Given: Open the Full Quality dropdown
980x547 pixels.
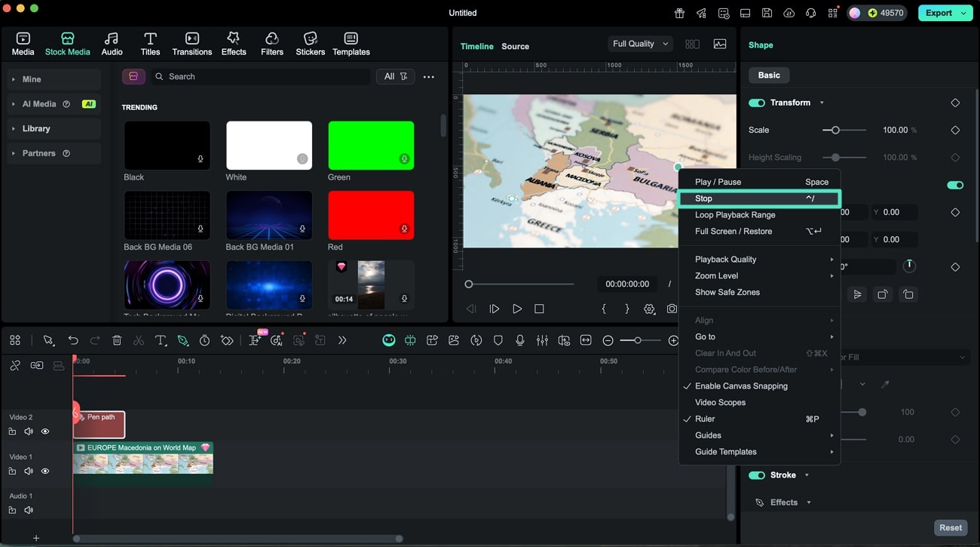Looking at the screenshot, I should point(640,44).
